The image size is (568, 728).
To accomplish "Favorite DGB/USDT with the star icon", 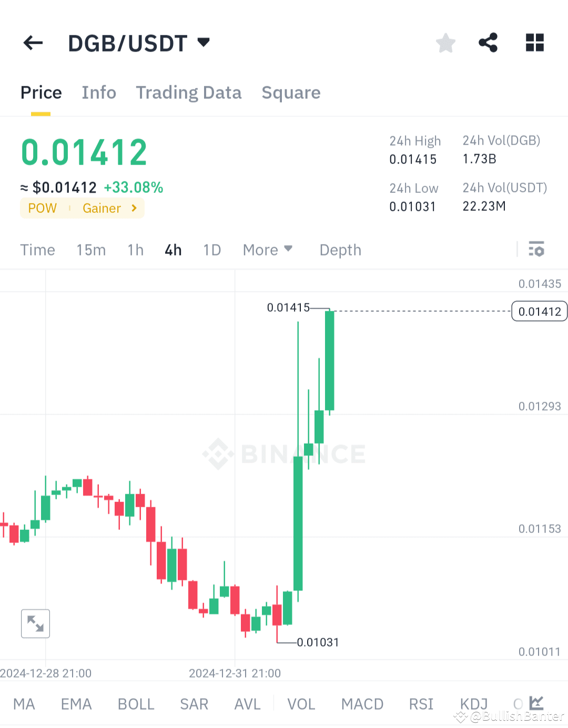I will pyautogui.click(x=445, y=43).
